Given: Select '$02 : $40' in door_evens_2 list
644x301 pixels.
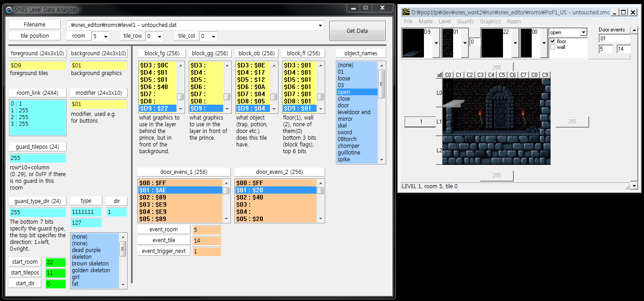Looking at the screenshot, I should tap(276, 197).
